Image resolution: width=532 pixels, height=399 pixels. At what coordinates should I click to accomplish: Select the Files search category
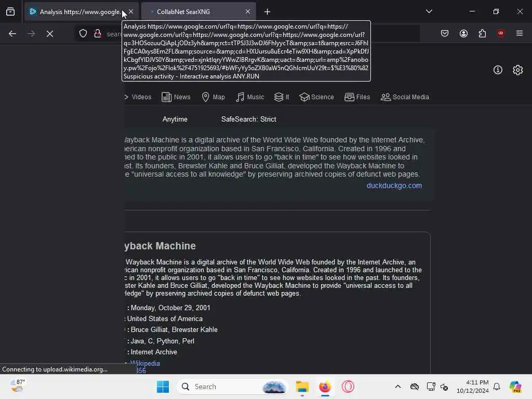click(357, 97)
